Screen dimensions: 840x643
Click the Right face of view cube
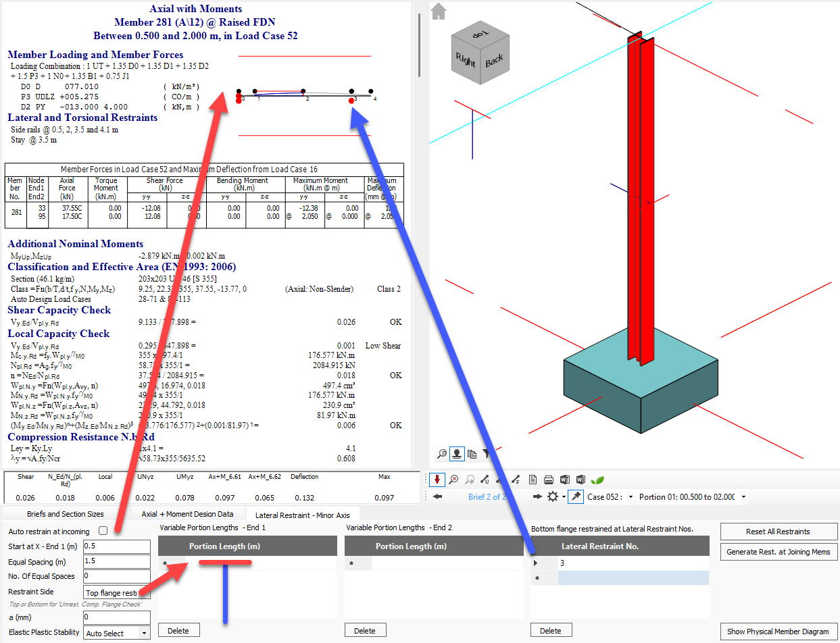coord(466,59)
